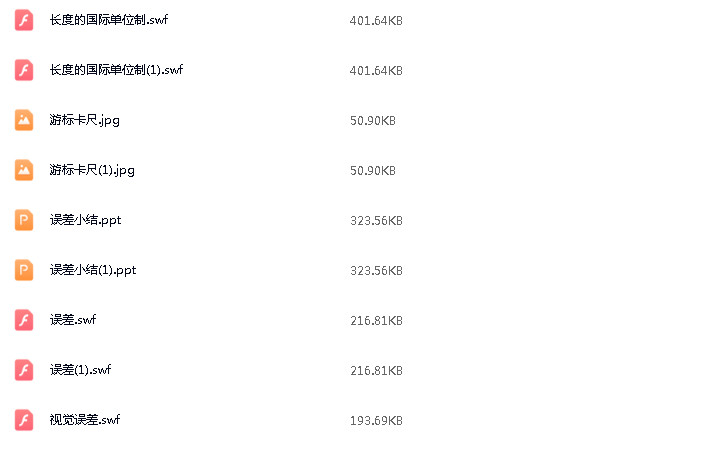Select the file name 误差.swf
Viewport: 724px width, 457px height.
[x=73, y=319]
